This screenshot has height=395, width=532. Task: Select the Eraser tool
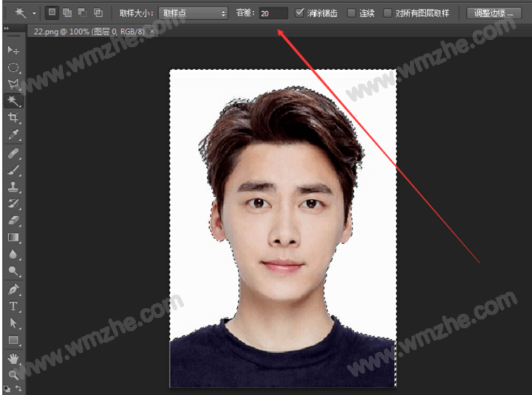click(x=13, y=220)
